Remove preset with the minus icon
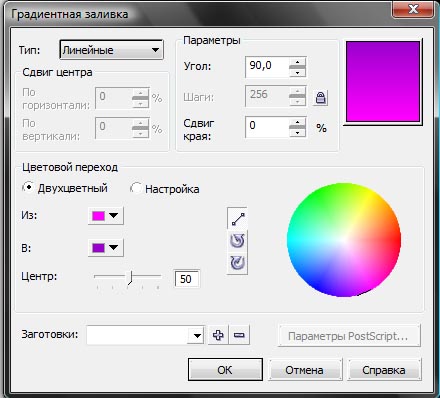This screenshot has height=398, width=440. pyautogui.click(x=239, y=335)
